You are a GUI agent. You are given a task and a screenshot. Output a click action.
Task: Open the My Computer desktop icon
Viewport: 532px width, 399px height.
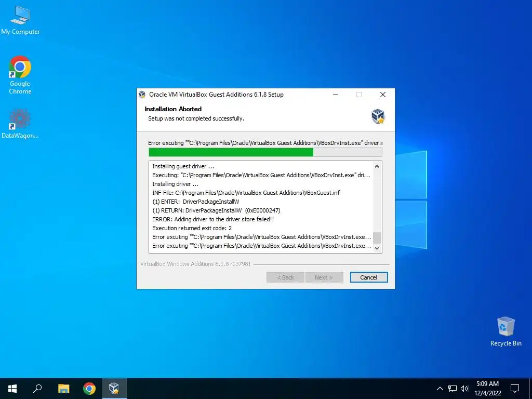click(20, 20)
